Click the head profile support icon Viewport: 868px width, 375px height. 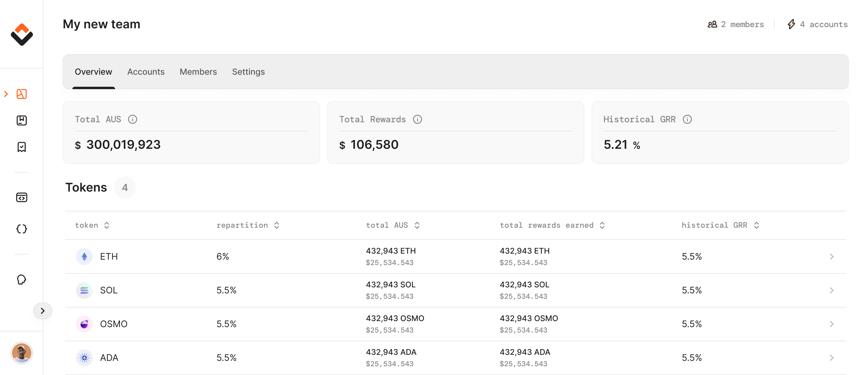click(x=22, y=280)
